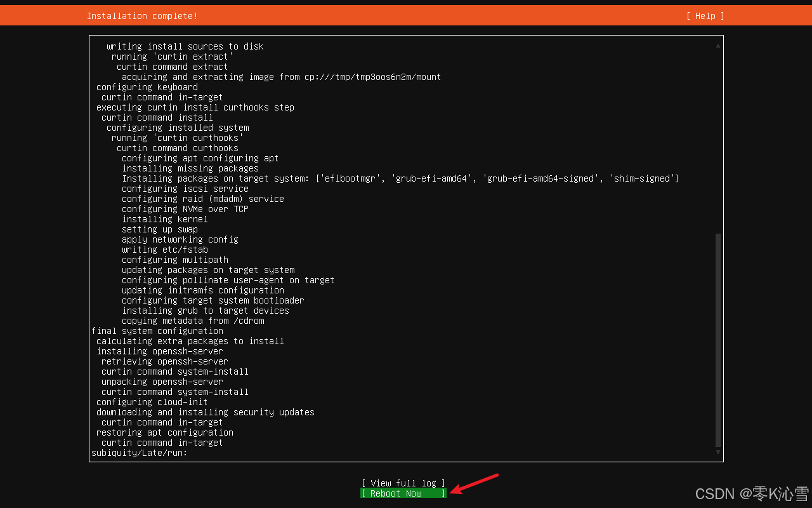Select the 'setting up swap' line
The height and width of the screenshot is (508, 812).
point(160,229)
